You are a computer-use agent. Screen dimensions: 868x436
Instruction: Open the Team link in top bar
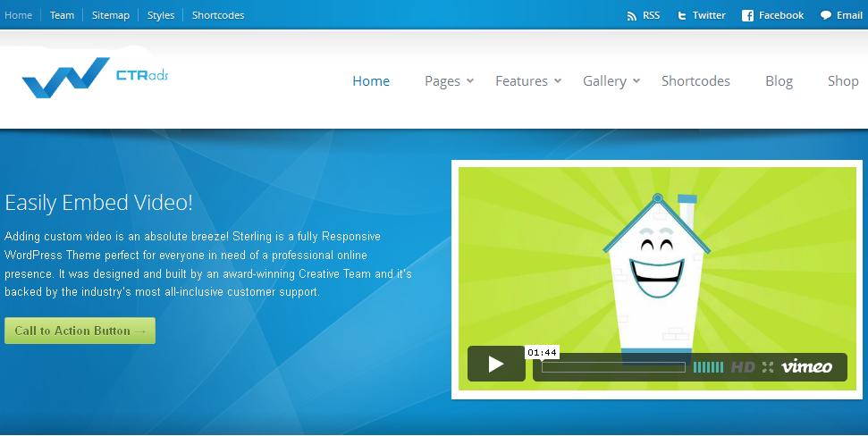tap(62, 15)
